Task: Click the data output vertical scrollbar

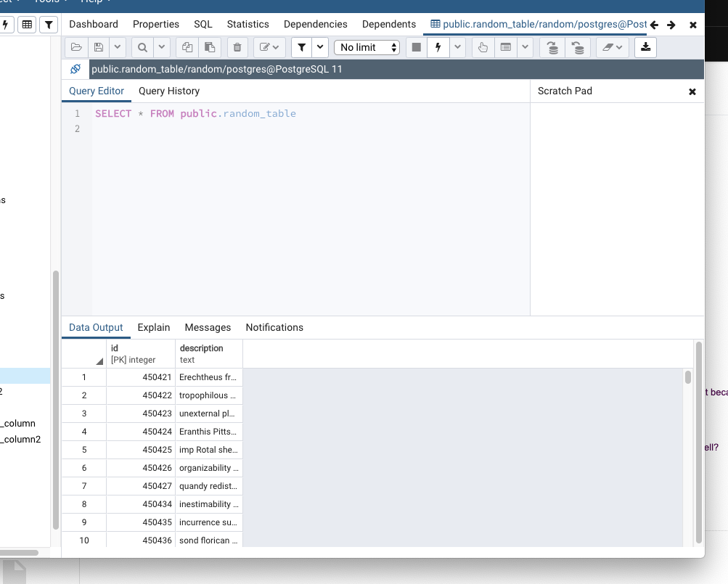Action: 688,377
